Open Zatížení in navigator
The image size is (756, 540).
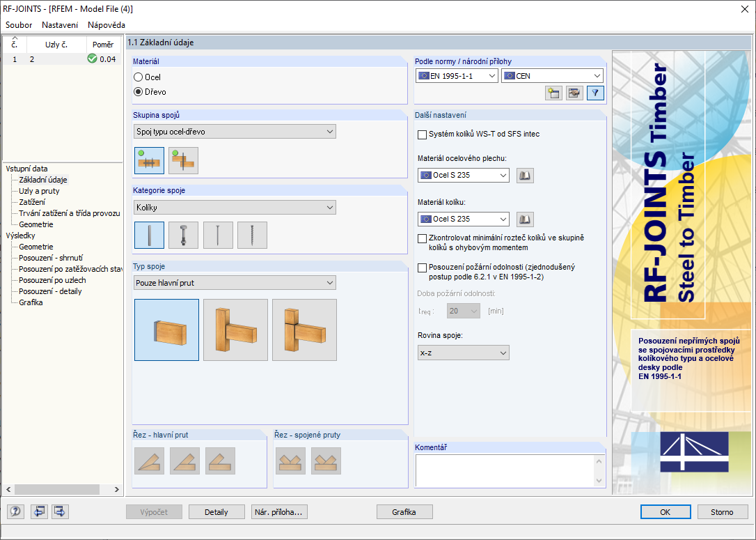(x=32, y=202)
